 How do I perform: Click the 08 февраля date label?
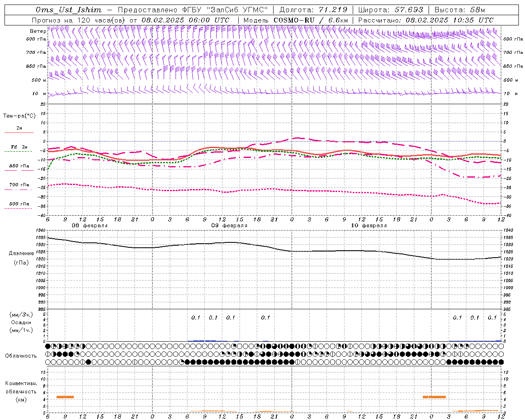(90, 226)
